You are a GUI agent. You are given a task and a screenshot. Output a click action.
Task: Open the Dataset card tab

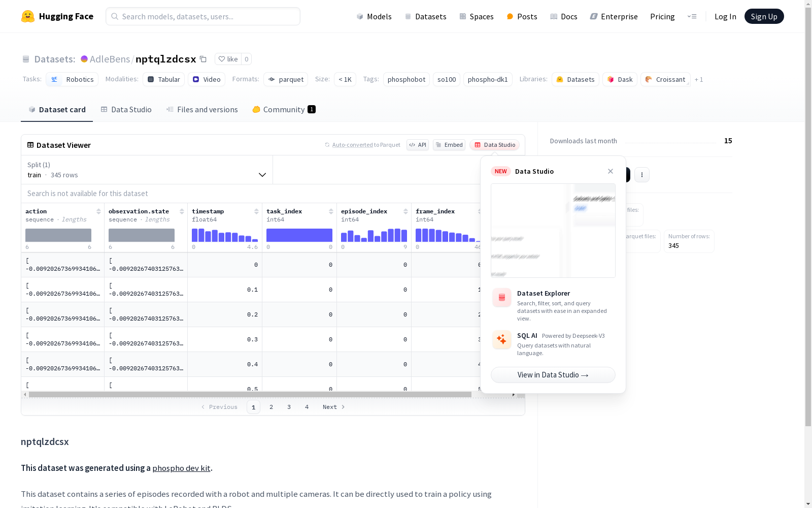tap(57, 110)
